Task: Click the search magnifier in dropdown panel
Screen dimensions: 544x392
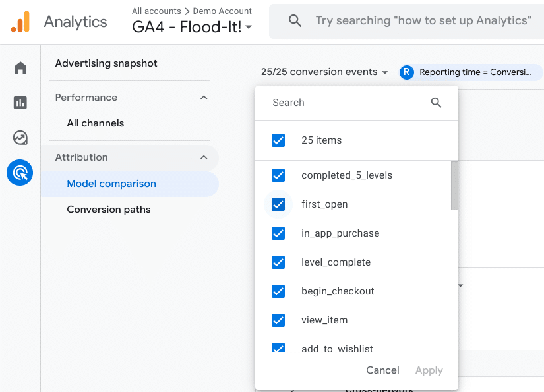Action: (x=436, y=103)
